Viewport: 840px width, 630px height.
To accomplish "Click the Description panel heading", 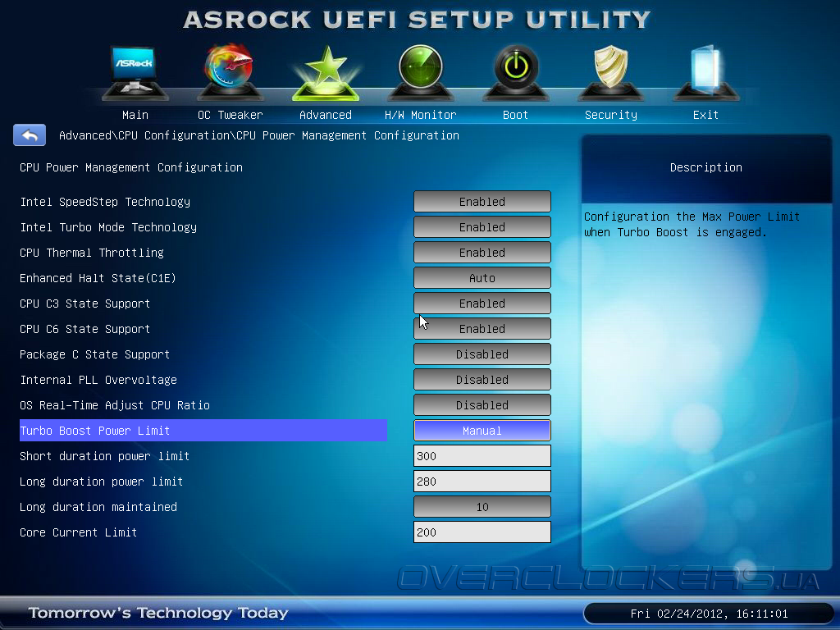I will (706, 167).
